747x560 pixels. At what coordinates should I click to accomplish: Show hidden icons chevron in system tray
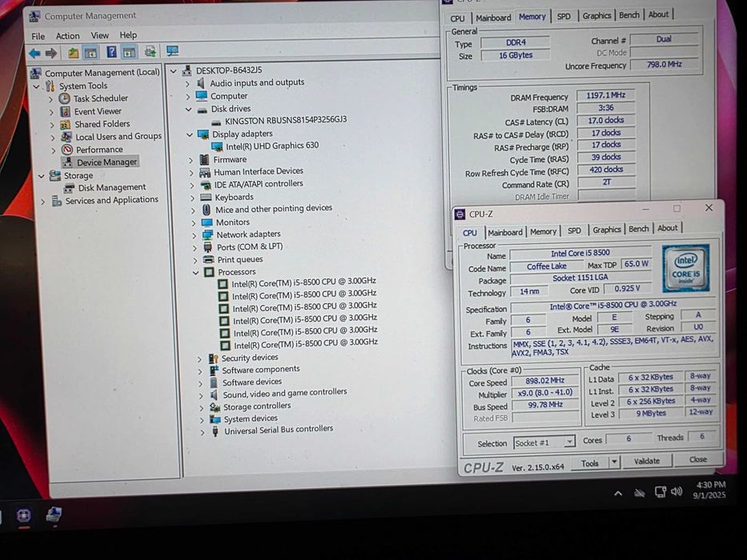(x=618, y=494)
